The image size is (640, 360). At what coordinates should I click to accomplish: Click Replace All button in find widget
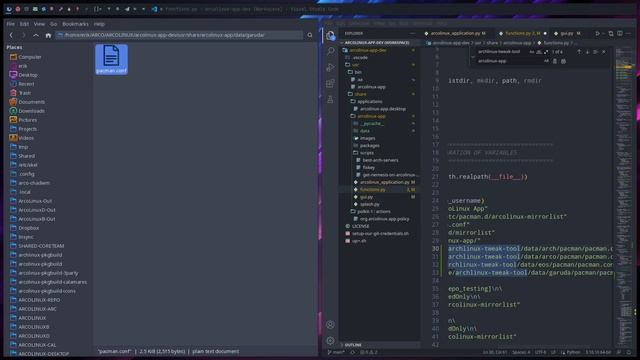click(x=563, y=61)
